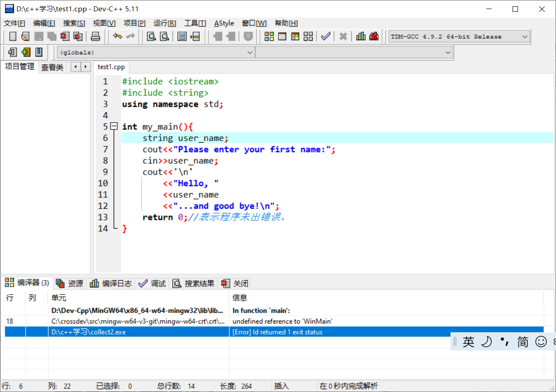The height and width of the screenshot is (392, 556).
Task: Open the 帮助[H] menu
Action: tap(286, 24)
